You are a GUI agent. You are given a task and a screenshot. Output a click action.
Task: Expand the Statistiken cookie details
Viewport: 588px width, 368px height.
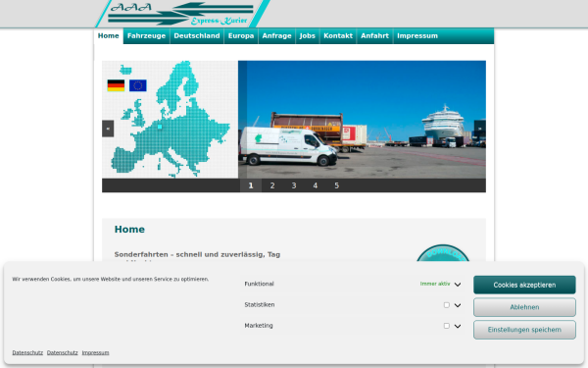[x=458, y=305]
